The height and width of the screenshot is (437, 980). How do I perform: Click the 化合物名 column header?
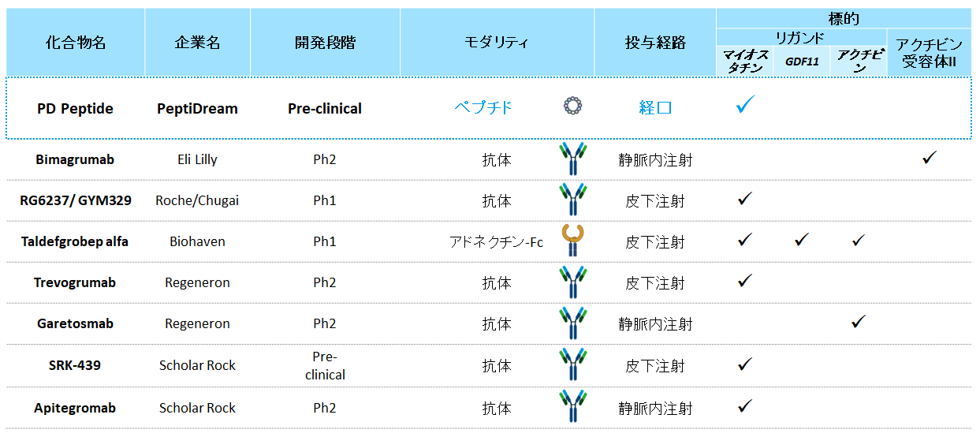[x=75, y=43]
